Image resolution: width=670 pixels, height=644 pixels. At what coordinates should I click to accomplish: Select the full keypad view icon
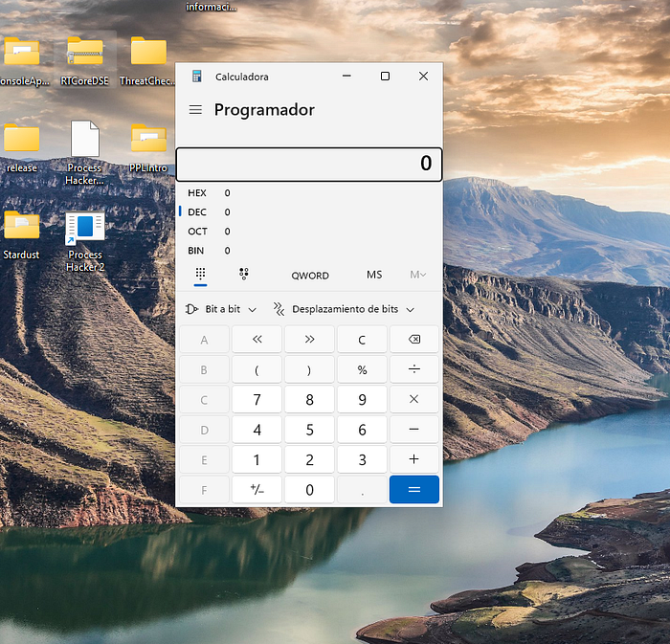(x=200, y=275)
